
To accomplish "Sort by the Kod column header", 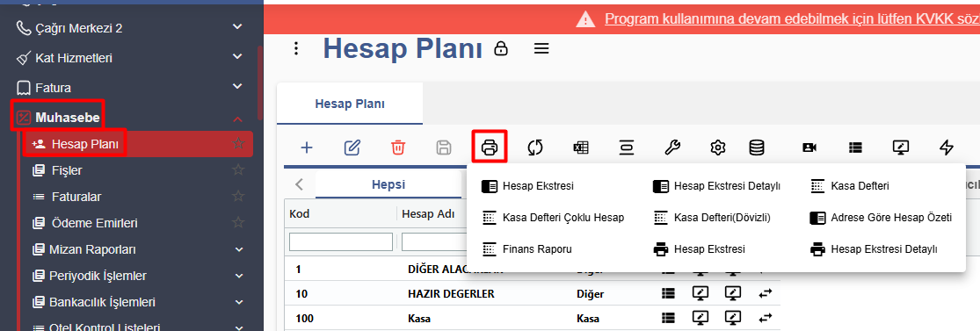I will point(300,214).
